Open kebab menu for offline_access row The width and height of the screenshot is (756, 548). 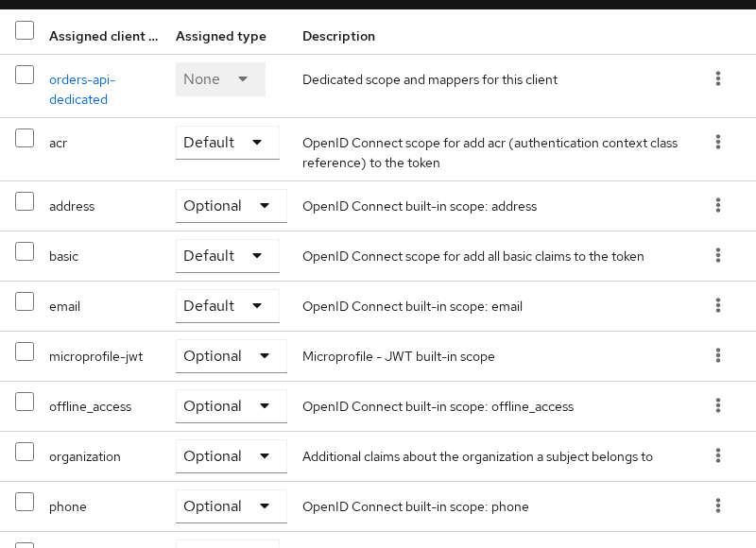pos(718,406)
